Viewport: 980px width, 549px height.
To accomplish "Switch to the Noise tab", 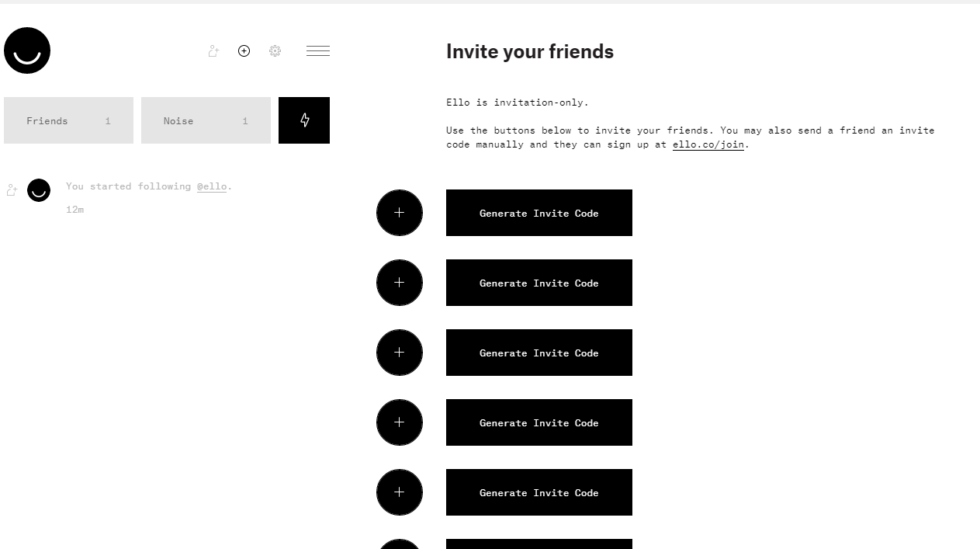I will coord(206,120).
